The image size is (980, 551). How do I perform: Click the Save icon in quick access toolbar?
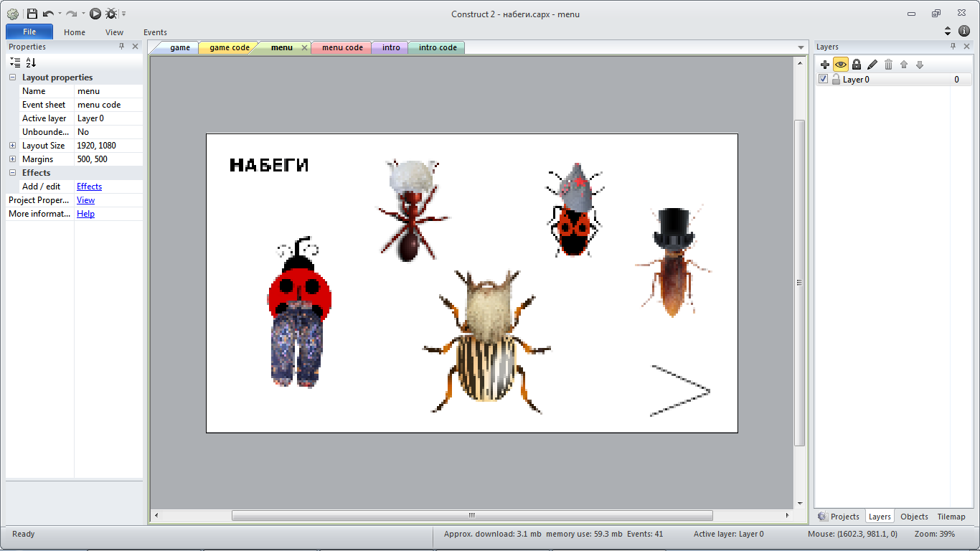32,14
